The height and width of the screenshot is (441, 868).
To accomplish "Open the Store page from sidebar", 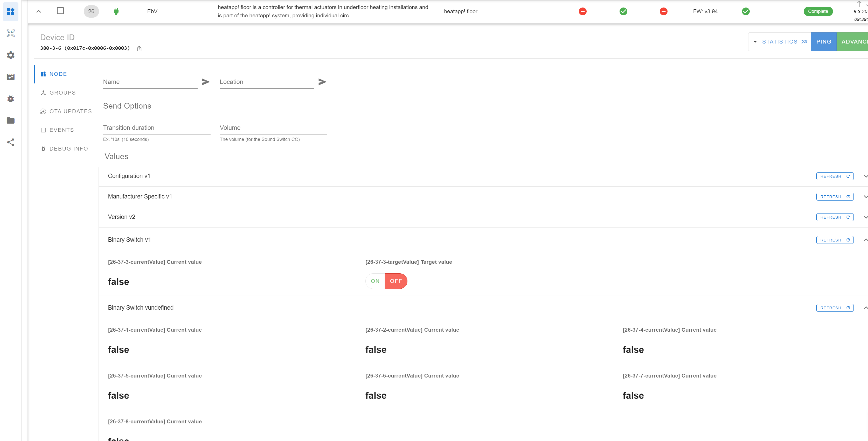I will (x=10, y=120).
